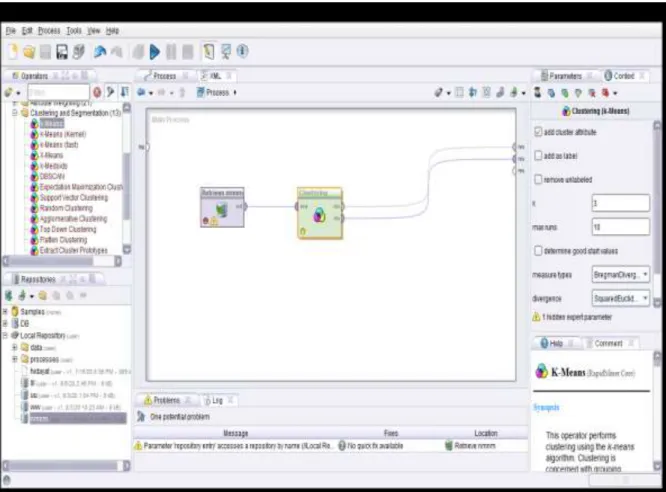Viewport: 666px width, 492px height.
Task: Click into the k value input field
Action: [x=621, y=203]
